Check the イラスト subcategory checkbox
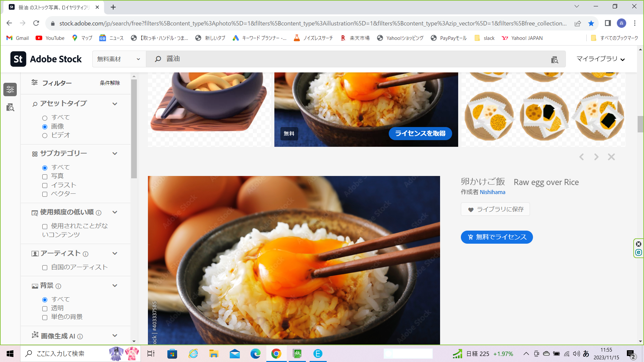 (45, 185)
